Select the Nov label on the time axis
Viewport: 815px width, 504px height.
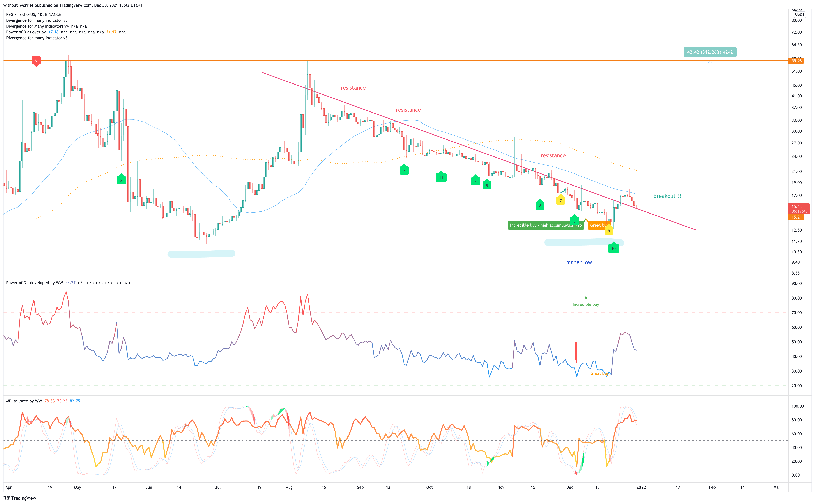click(501, 487)
